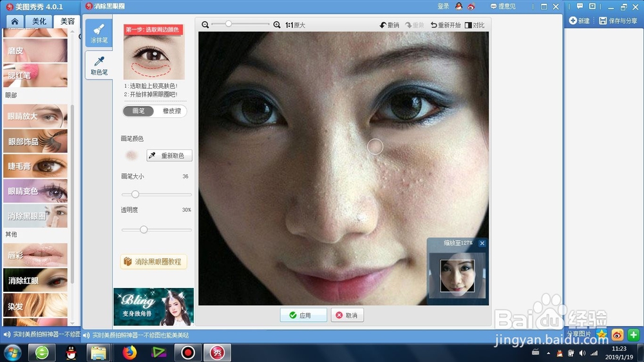The image size is (644, 362).
Task: Open the 消除黑眼圈教程 tutorial
Action: (154, 262)
